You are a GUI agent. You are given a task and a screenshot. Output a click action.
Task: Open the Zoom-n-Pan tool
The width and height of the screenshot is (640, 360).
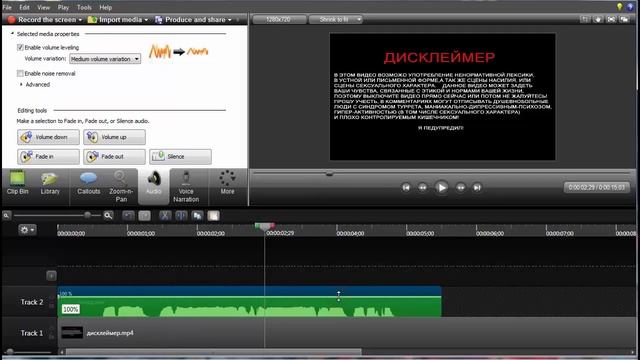(x=121, y=187)
